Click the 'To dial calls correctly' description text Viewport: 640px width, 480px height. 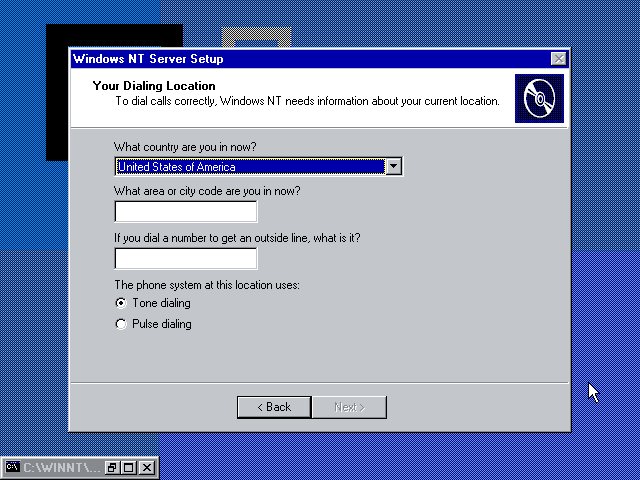pyautogui.click(x=307, y=101)
